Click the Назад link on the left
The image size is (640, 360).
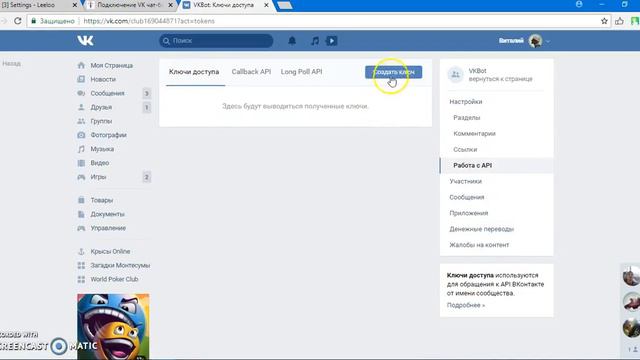[x=11, y=64]
